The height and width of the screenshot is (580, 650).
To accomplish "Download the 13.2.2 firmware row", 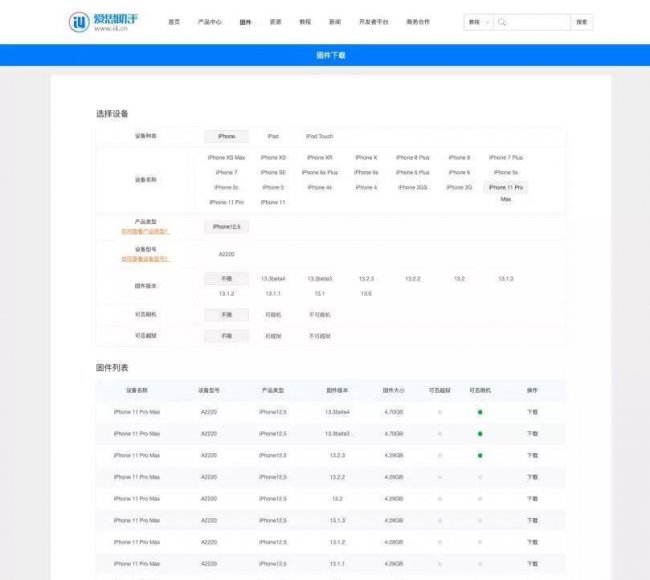I will (x=532, y=477).
